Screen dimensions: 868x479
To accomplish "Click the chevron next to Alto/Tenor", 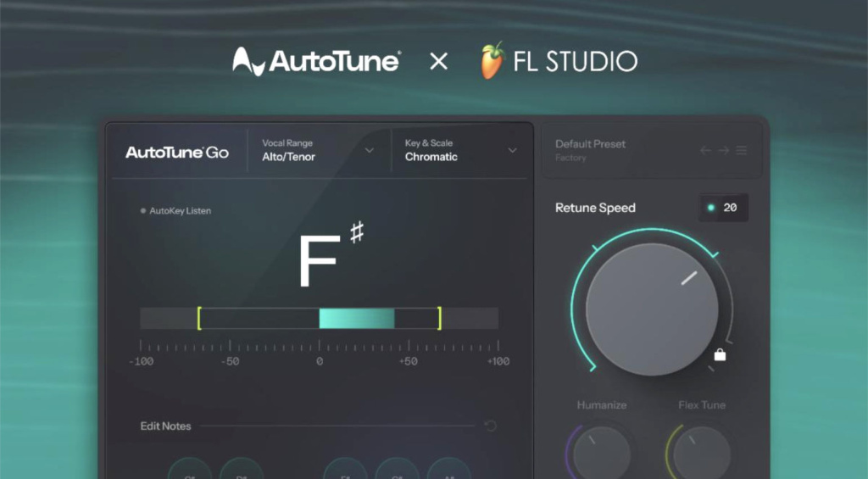I will [370, 150].
